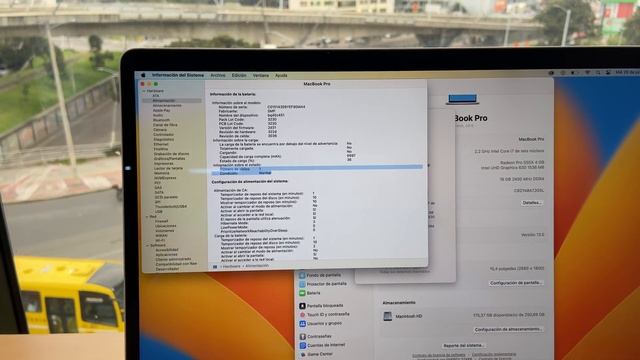
Task: Open the Ventana menu
Action: [x=261, y=76]
